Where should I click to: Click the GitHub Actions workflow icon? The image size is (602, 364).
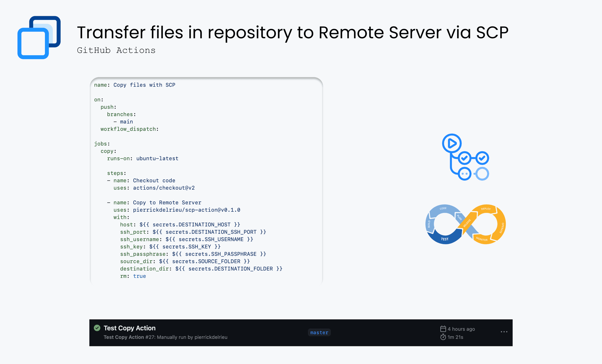coord(466,157)
